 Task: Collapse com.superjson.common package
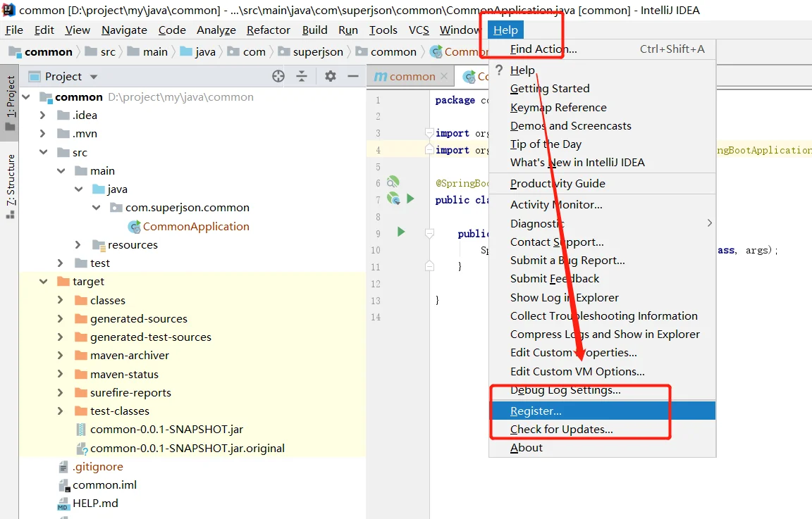coord(97,208)
